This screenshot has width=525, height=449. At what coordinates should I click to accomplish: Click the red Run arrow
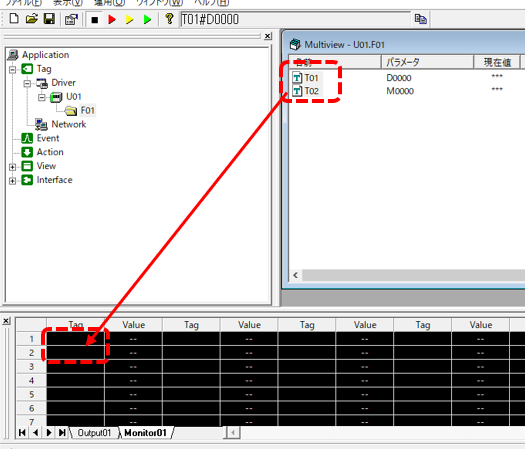[x=112, y=19]
